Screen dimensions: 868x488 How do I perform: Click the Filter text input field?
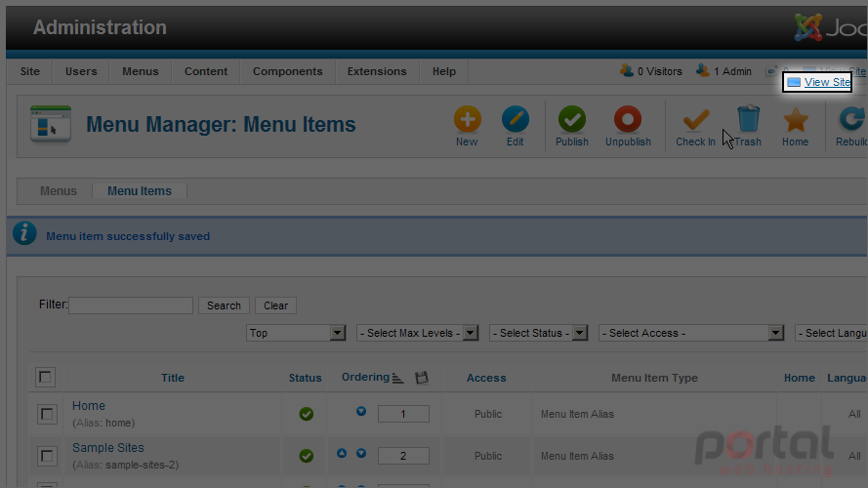131,305
